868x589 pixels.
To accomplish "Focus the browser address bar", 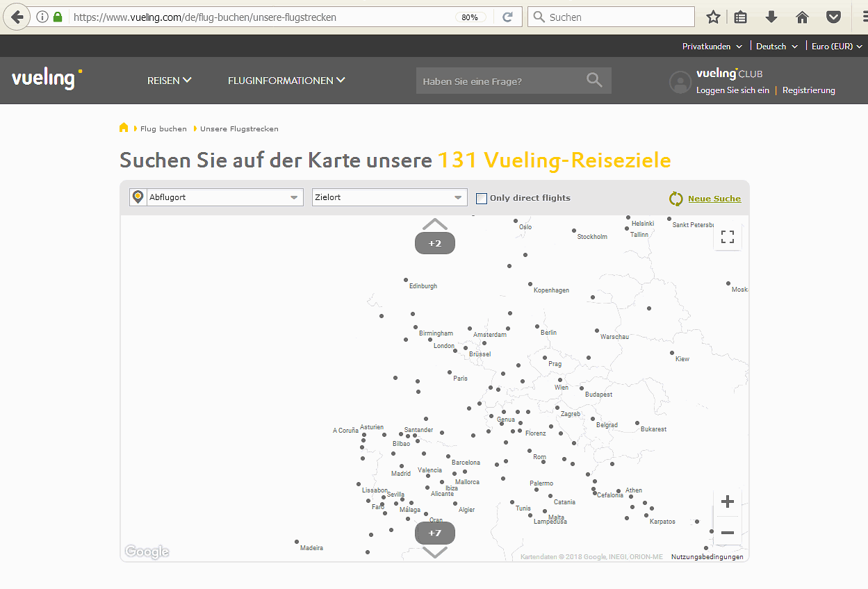I will (x=261, y=17).
